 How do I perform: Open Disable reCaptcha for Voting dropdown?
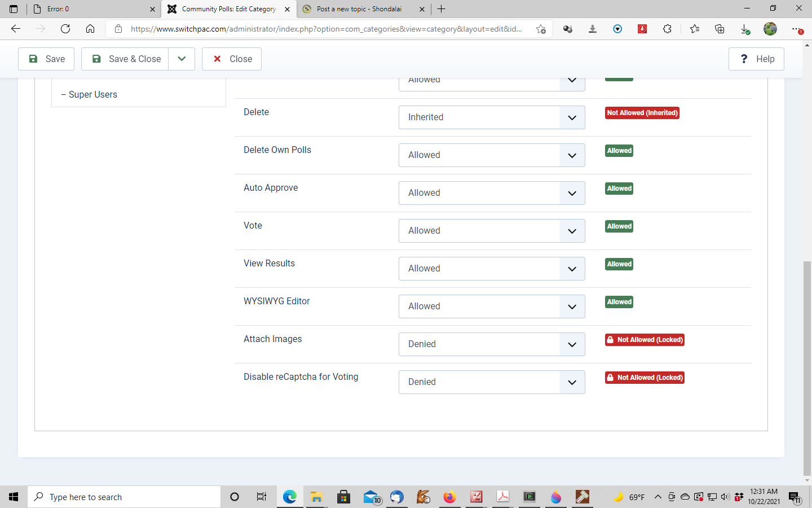tap(491, 382)
